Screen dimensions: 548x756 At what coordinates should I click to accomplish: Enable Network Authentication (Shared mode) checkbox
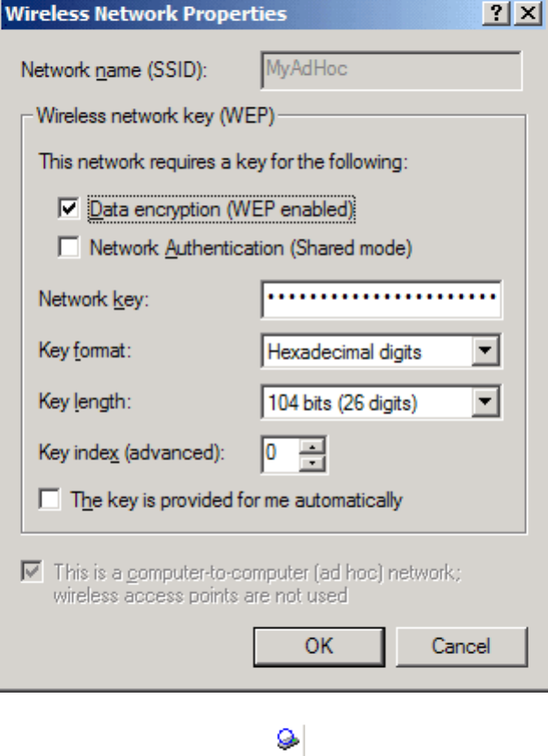pos(69,248)
